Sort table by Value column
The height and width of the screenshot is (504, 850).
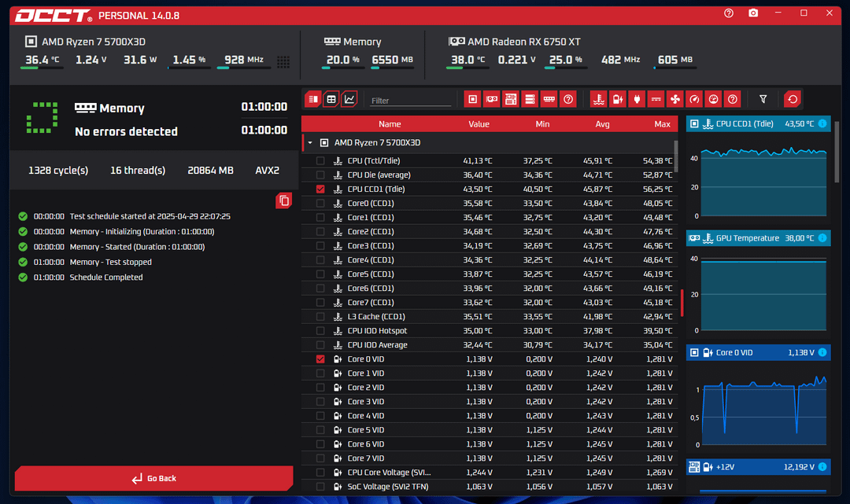[x=479, y=124]
